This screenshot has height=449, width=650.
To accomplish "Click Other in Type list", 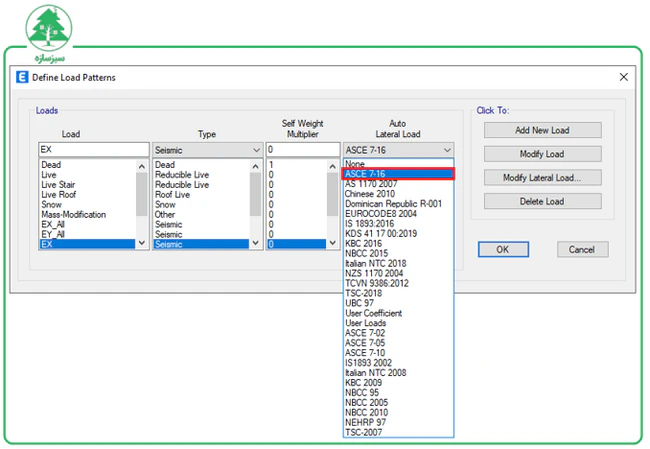I will (201, 214).
